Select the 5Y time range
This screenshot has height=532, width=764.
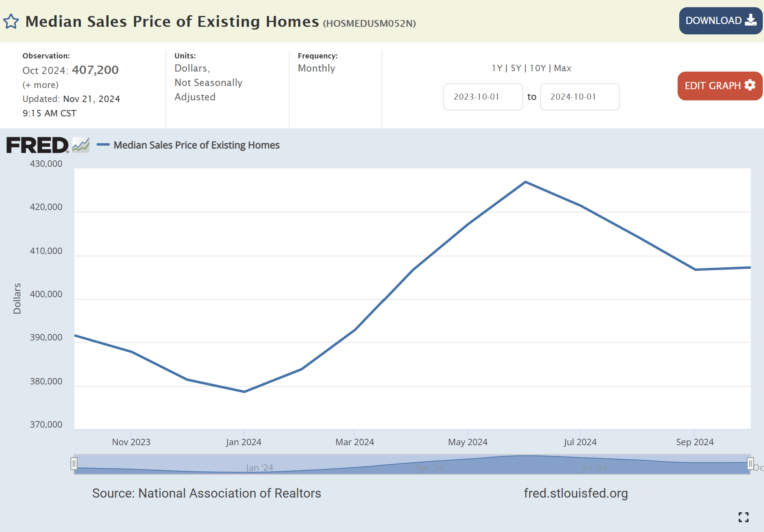click(x=516, y=68)
